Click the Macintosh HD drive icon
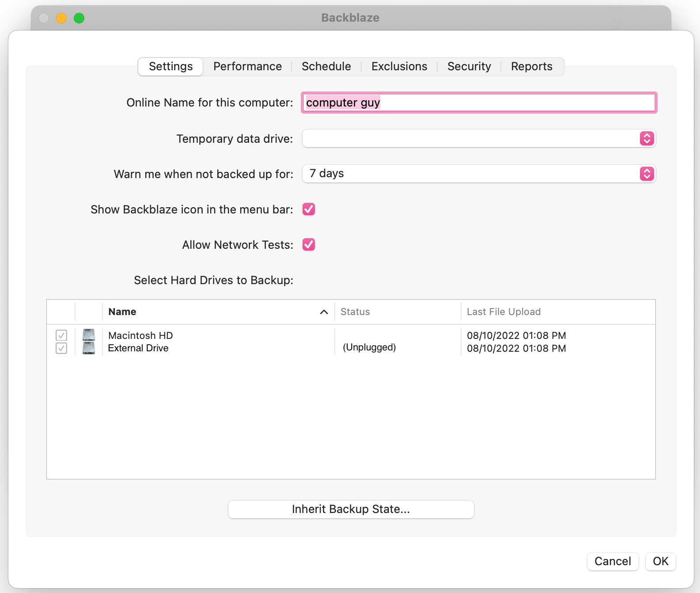The height and width of the screenshot is (593, 700). pyautogui.click(x=89, y=335)
